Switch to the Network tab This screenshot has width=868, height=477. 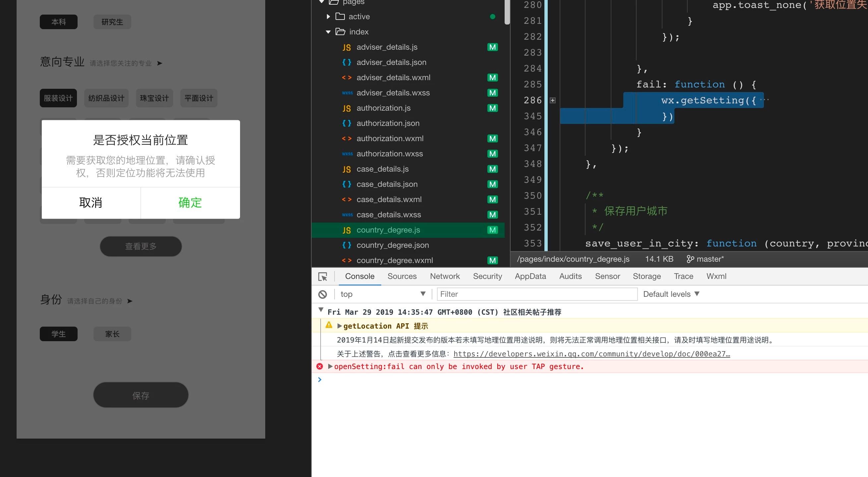click(445, 276)
